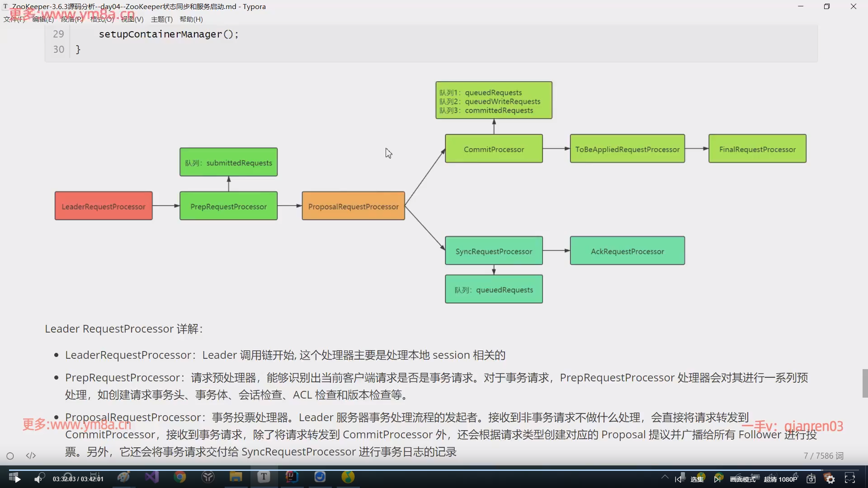
Task: Click the next episode button
Action: point(718,479)
